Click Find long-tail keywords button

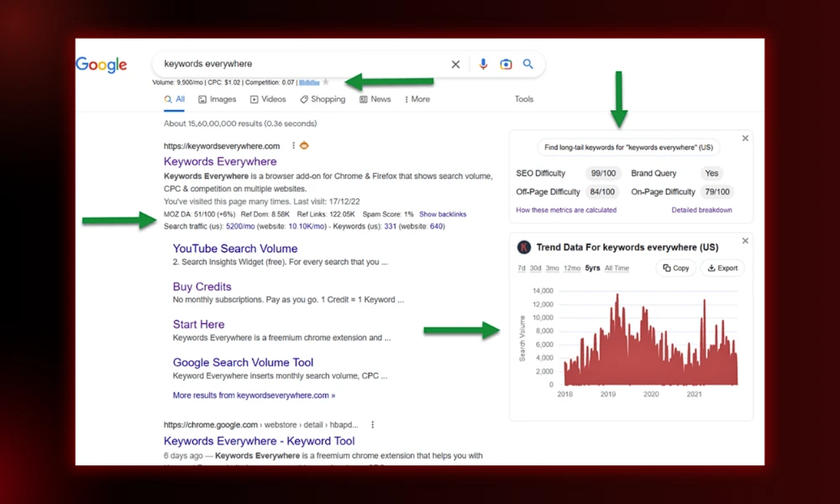point(628,147)
